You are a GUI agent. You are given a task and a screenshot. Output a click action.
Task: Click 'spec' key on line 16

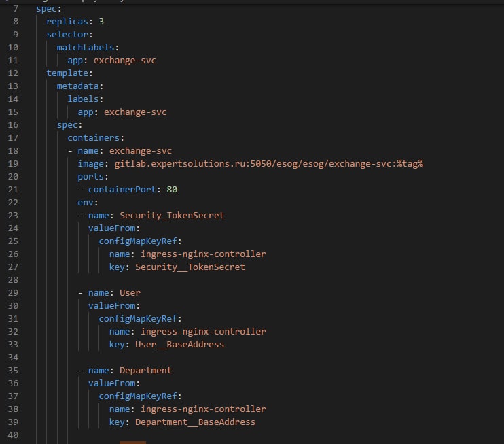pos(67,125)
